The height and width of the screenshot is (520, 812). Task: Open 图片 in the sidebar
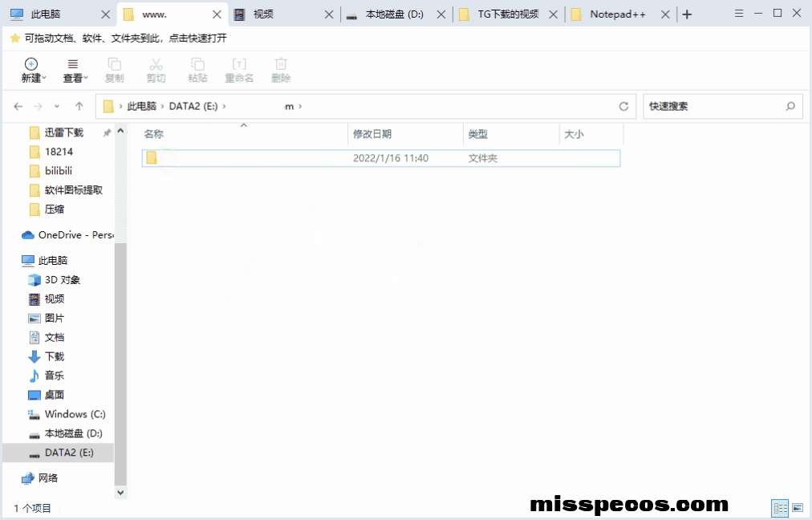click(x=54, y=318)
